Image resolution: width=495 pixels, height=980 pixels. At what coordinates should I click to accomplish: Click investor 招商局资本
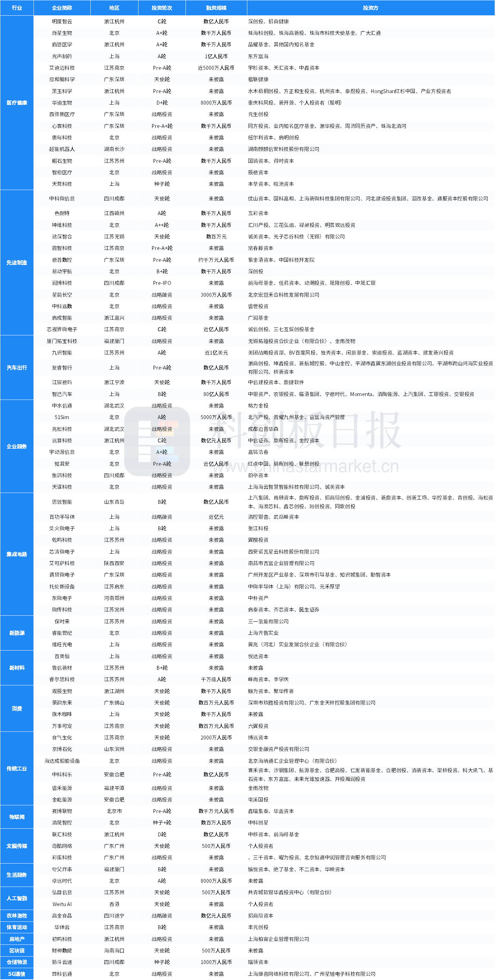coord(261,916)
